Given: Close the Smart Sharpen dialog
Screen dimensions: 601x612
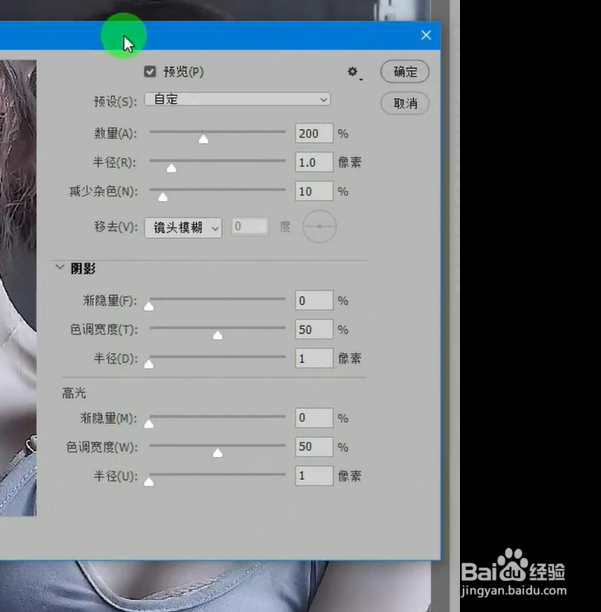Looking at the screenshot, I should click(426, 35).
